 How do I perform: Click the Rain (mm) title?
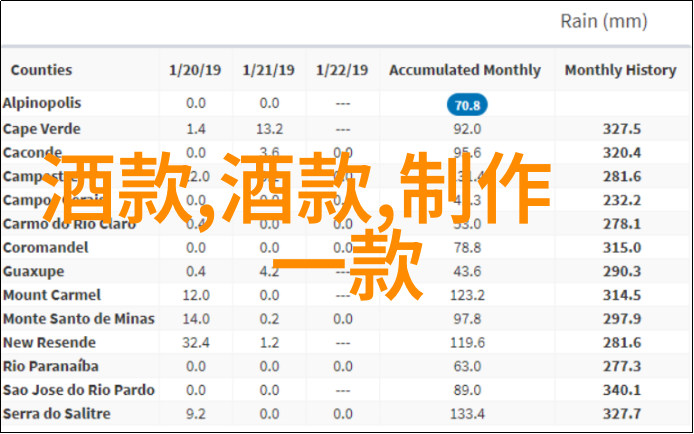(x=604, y=21)
